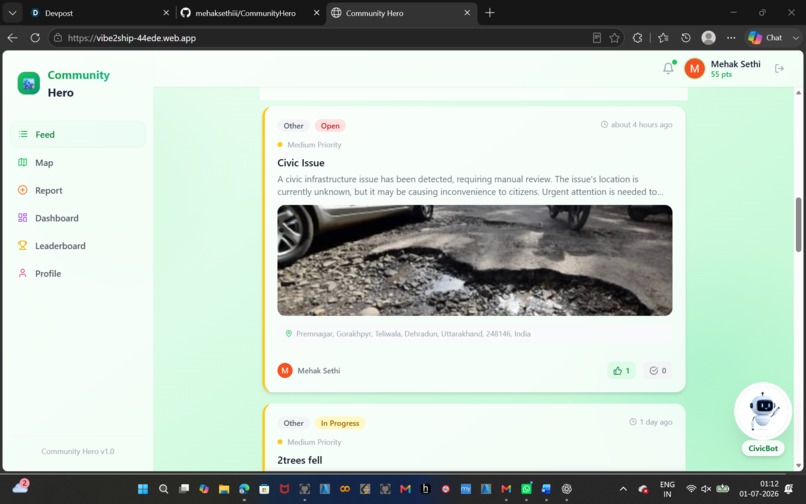806x504 pixels.
Task: Click the address bar URL field
Action: click(329, 38)
